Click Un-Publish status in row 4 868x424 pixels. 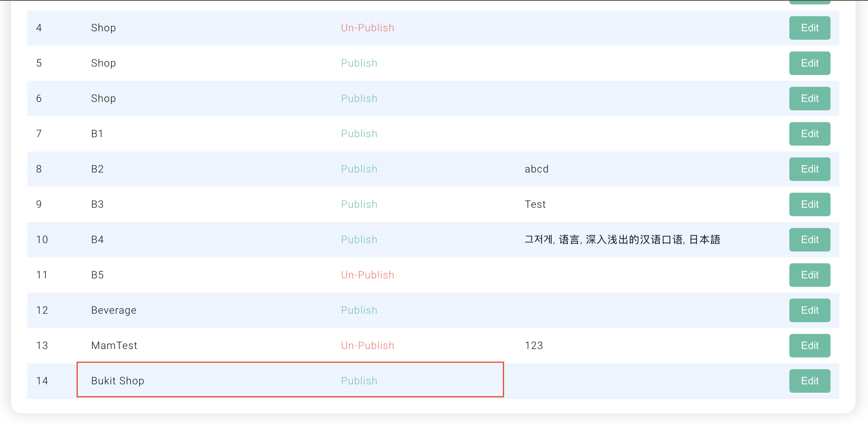coord(367,28)
